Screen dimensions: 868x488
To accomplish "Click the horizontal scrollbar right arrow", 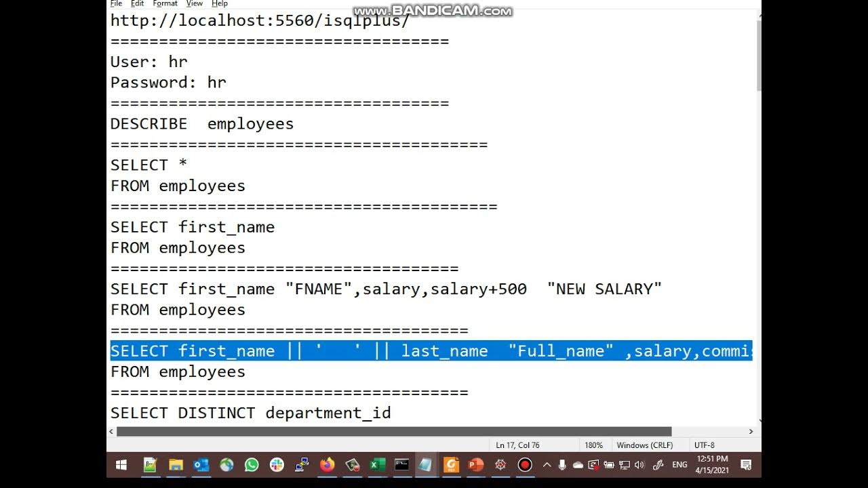I will click(x=751, y=432).
